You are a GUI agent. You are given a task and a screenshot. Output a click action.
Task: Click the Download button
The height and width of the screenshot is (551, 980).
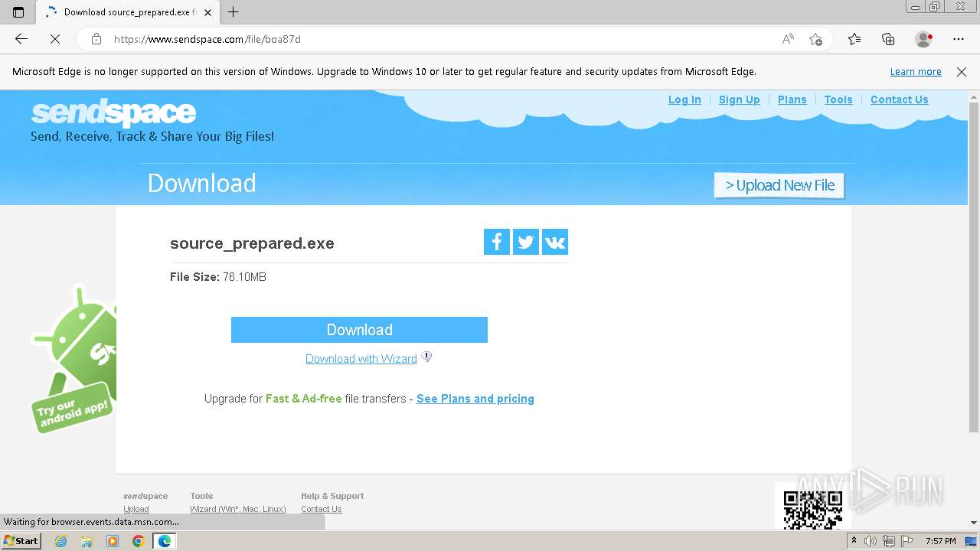tap(359, 330)
